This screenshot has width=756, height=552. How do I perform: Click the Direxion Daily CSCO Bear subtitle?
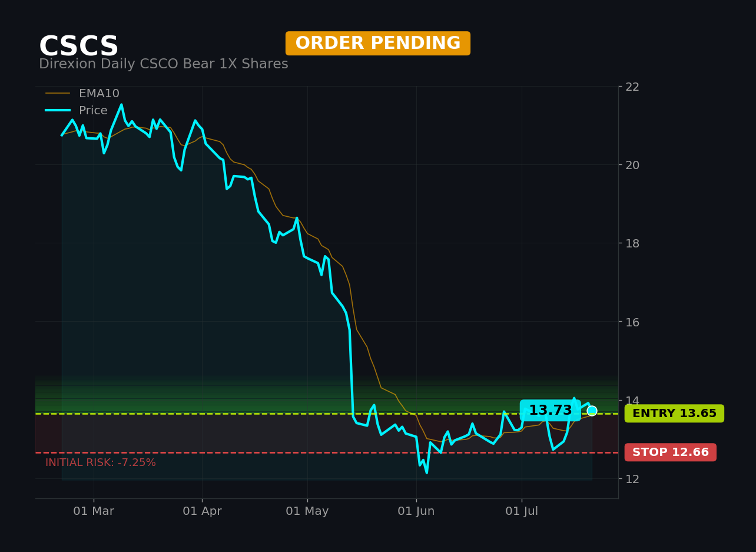click(164, 64)
